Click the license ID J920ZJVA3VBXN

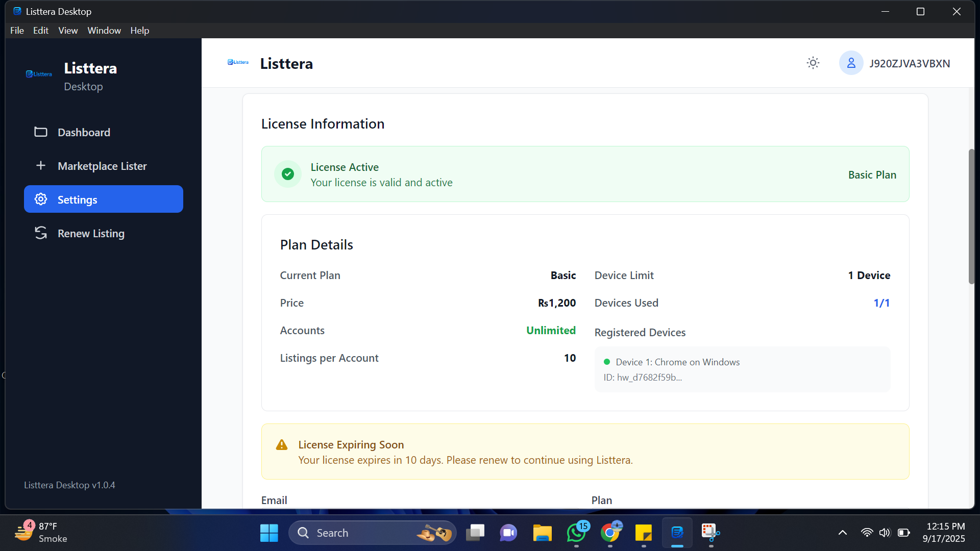pos(910,63)
